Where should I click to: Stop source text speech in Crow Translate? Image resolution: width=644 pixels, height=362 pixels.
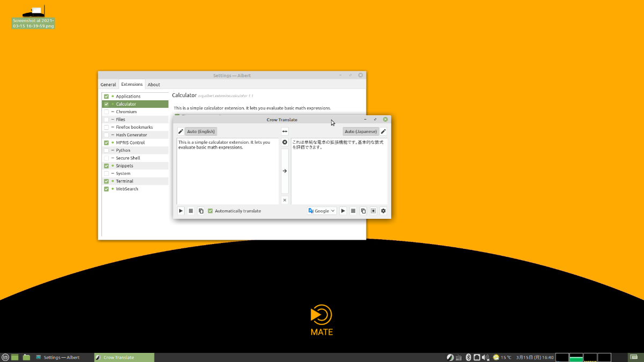click(x=191, y=211)
